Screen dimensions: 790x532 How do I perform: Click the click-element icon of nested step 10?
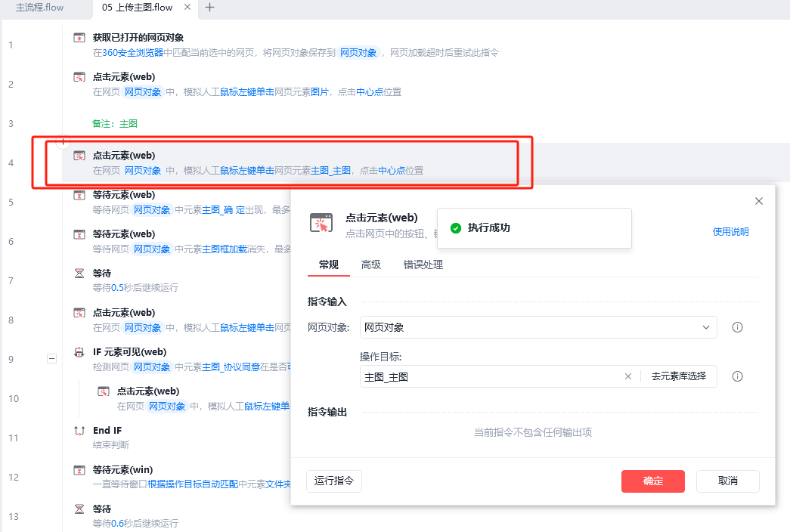104,391
